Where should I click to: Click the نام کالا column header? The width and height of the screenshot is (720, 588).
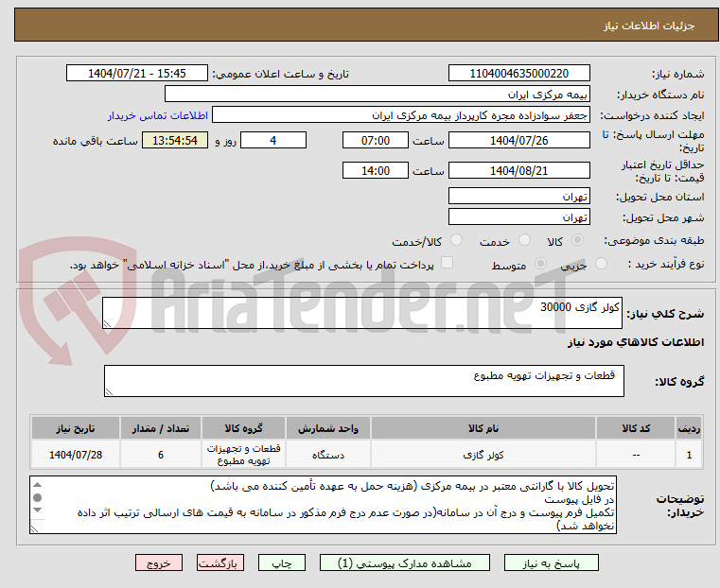pos(483,428)
